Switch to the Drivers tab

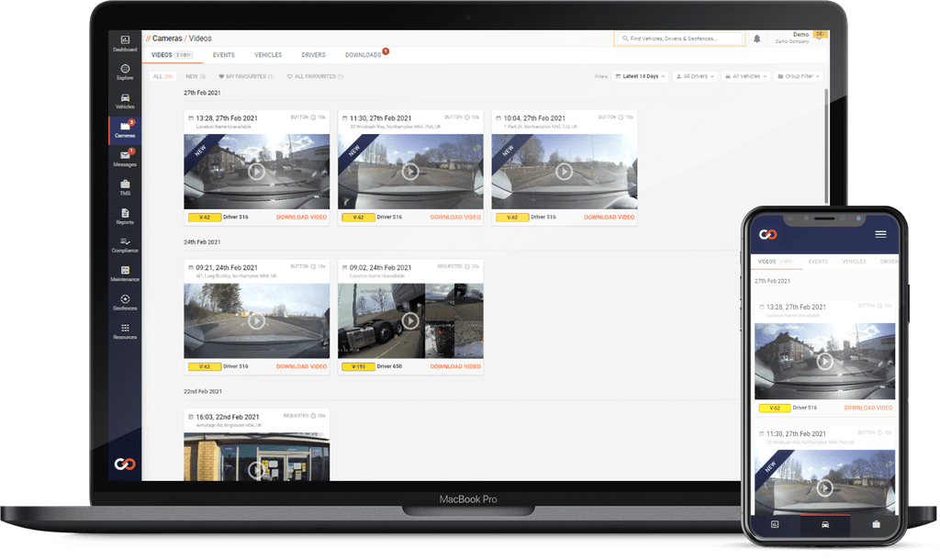click(x=314, y=54)
